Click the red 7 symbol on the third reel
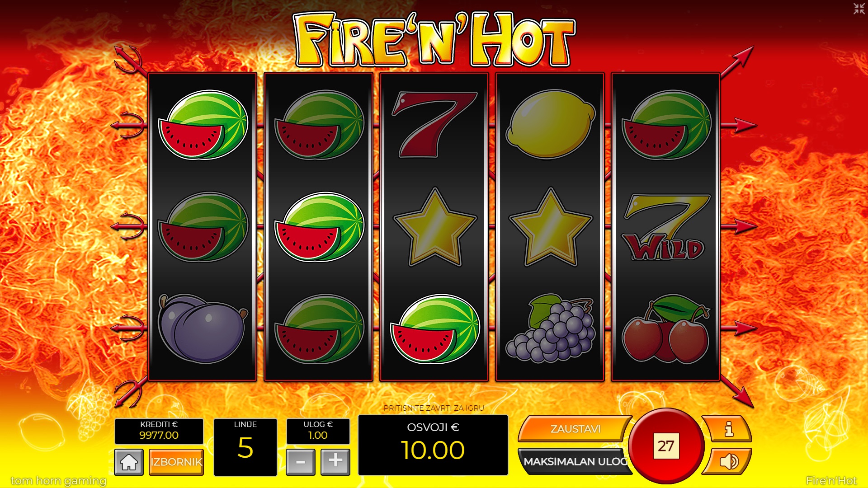This screenshot has width=868, height=488. [434, 125]
